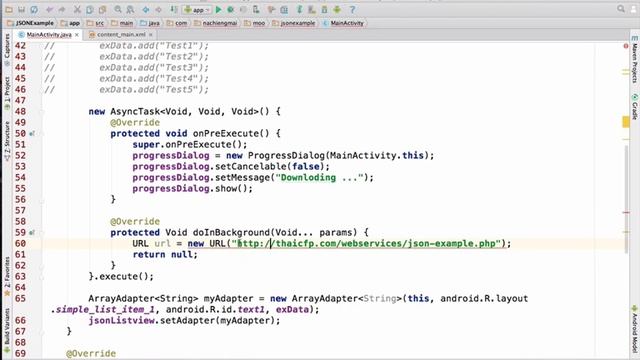Click jsonListview on line 66

[x=122, y=321]
